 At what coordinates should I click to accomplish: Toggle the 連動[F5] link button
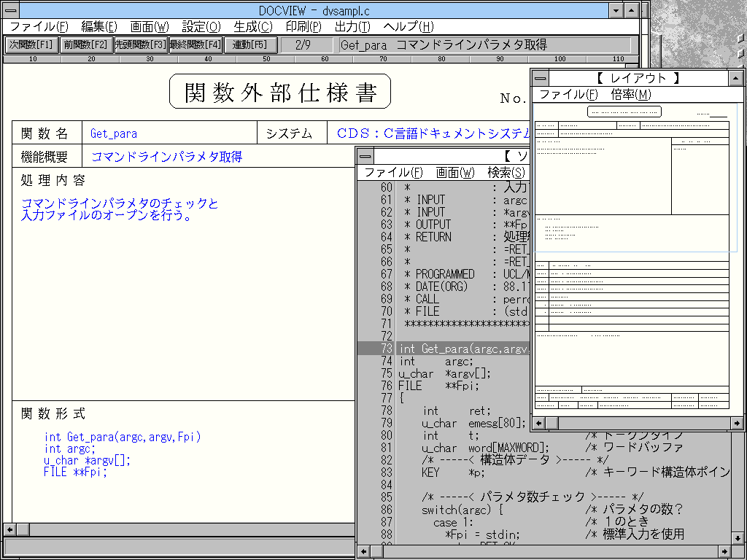pyautogui.click(x=250, y=44)
